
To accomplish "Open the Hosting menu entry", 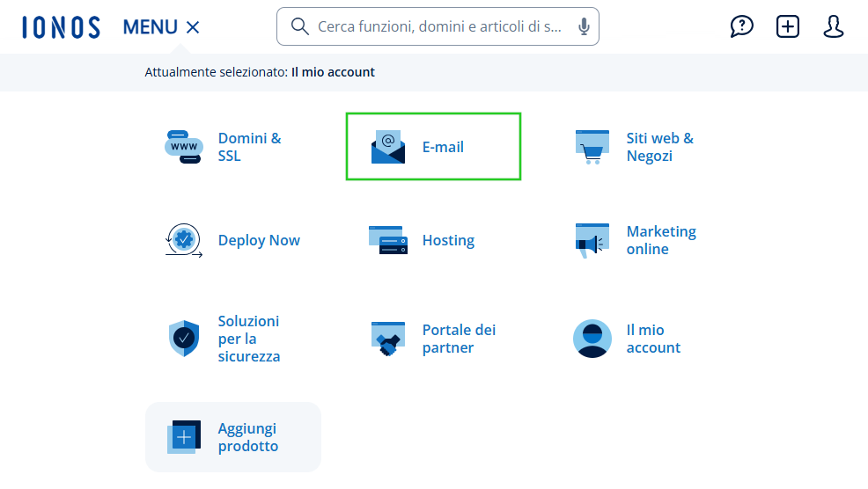I will [448, 240].
